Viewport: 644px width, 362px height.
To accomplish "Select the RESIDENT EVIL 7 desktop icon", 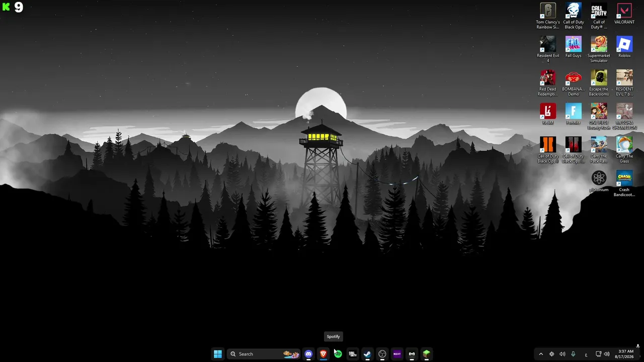I will (x=624, y=83).
